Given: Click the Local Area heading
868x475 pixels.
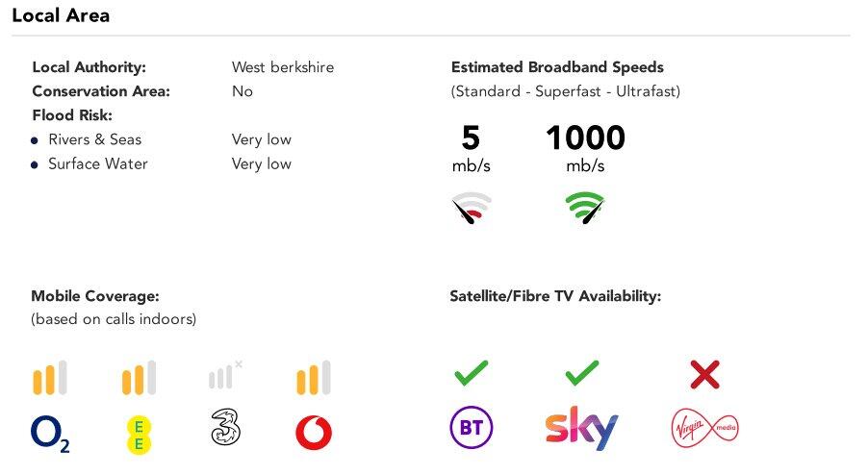Looking at the screenshot, I should pos(61,15).
